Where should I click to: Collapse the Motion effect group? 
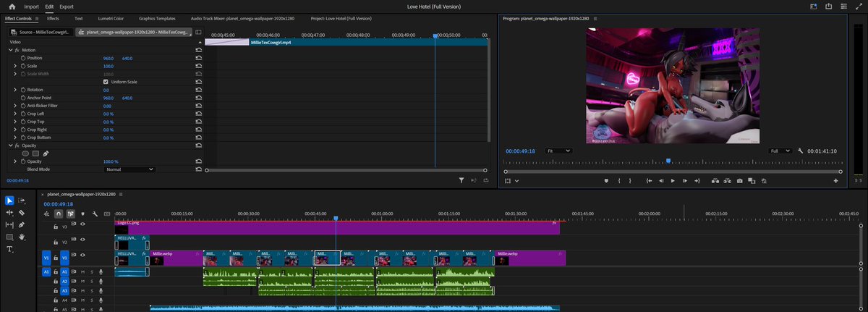coord(9,50)
